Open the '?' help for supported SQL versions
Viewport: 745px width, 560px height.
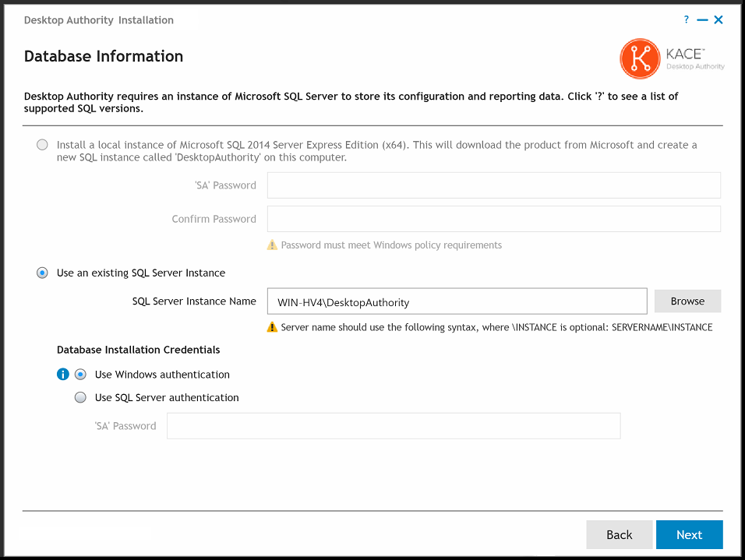pos(686,20)
